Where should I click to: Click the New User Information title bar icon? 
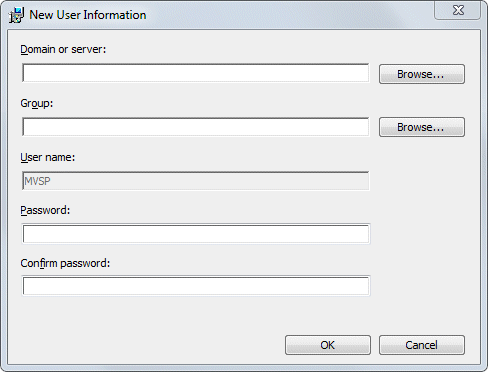[16, 15]
